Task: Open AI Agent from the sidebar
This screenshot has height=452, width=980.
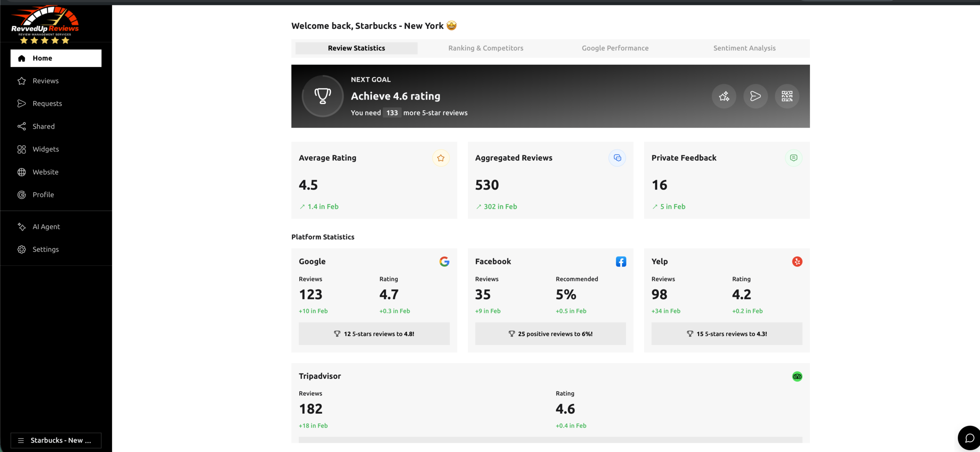Action: point(46,227)
